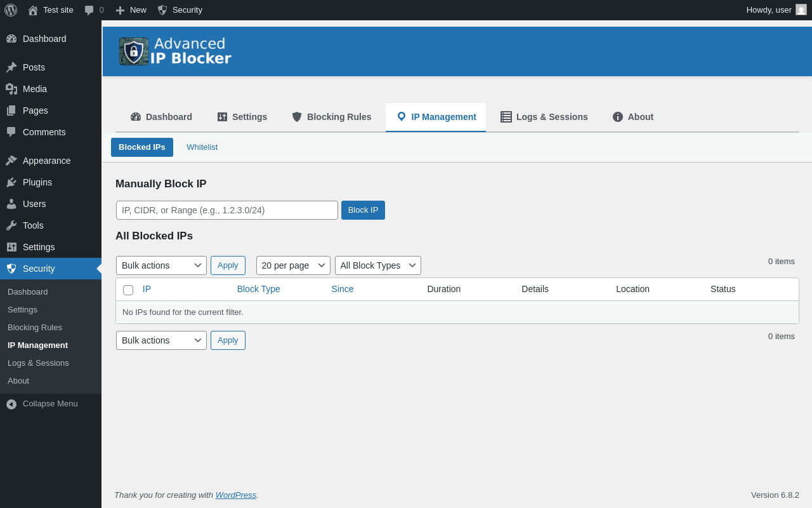This screenshot has width=812, height=508.
Task: Open Tools via its wrench icon
Action: point(11,225)
